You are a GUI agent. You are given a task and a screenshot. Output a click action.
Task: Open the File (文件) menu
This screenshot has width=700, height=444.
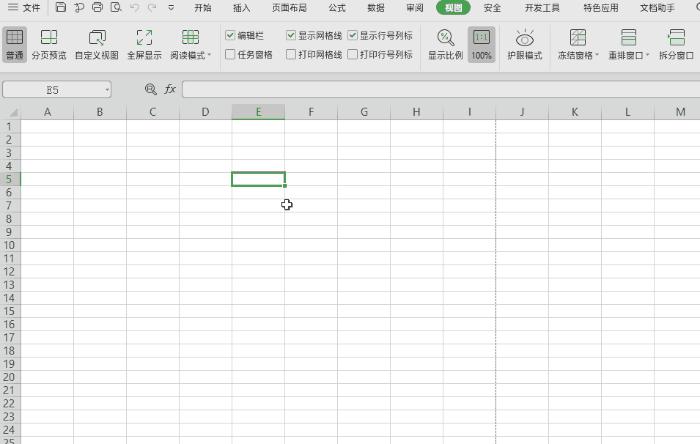click(x=31, y=8)
